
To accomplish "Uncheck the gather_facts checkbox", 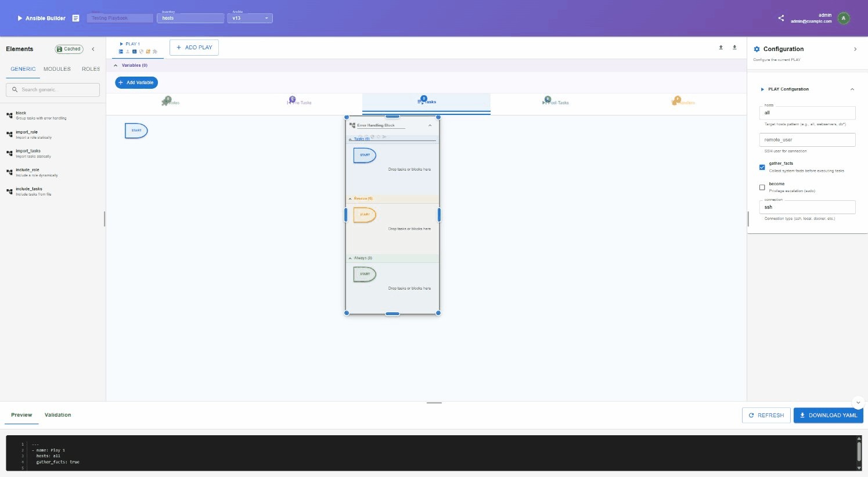I will [762, 167].
